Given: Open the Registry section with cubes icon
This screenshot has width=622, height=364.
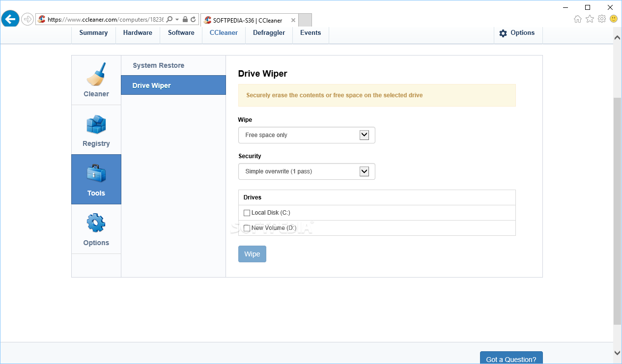Looking at the screenshot, I should click(96, 130).
